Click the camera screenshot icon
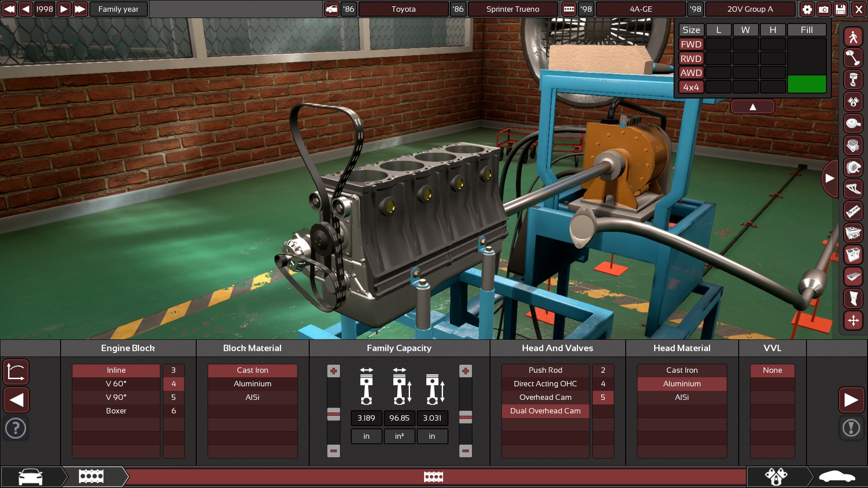Screen dimensions: 868x488 point(824,9)
